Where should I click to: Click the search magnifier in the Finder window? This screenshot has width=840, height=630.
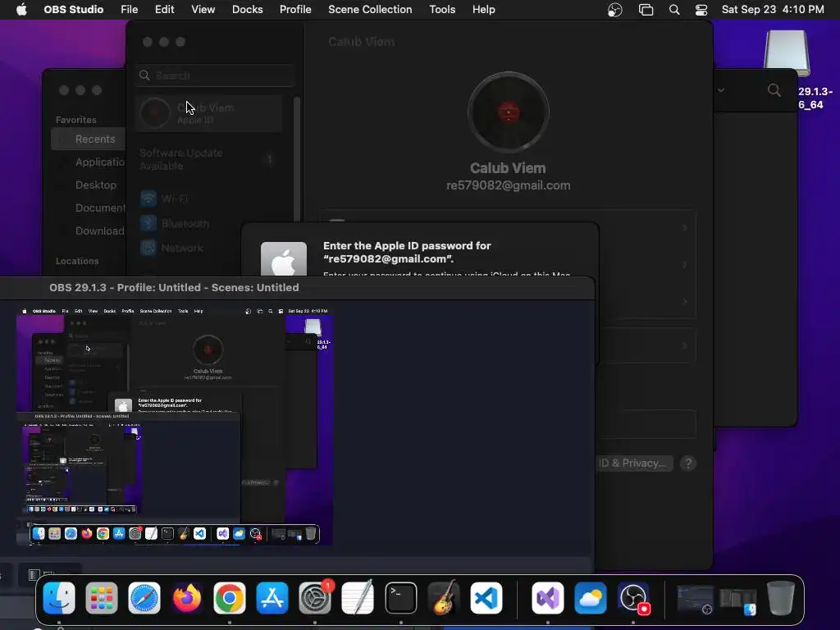pos(774,90)
